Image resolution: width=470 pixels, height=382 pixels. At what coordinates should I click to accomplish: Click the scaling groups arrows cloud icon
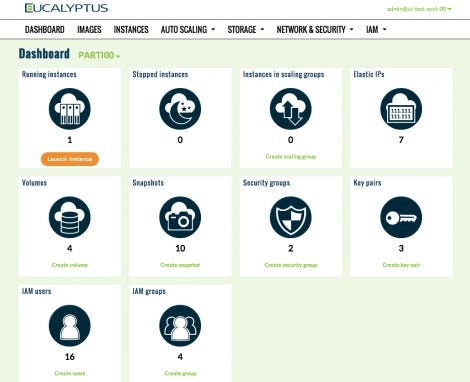(x=291, y=109)
